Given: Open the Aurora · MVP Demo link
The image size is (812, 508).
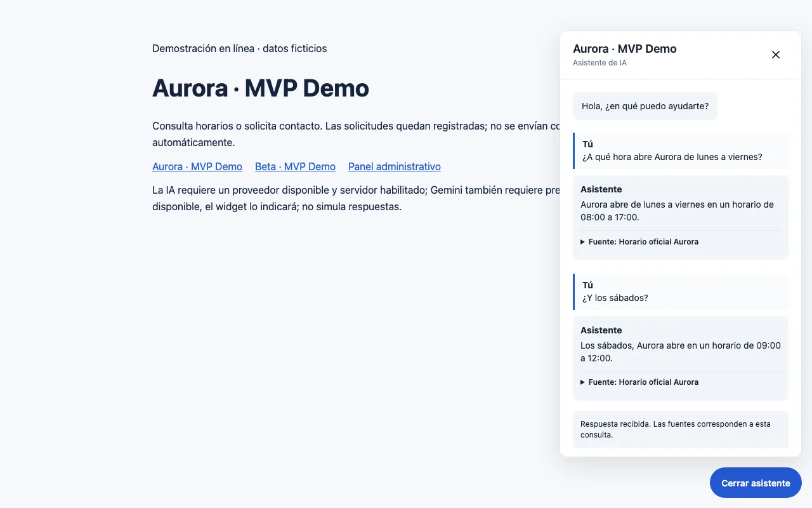Looking at the screenshot, I should (197, 166).
